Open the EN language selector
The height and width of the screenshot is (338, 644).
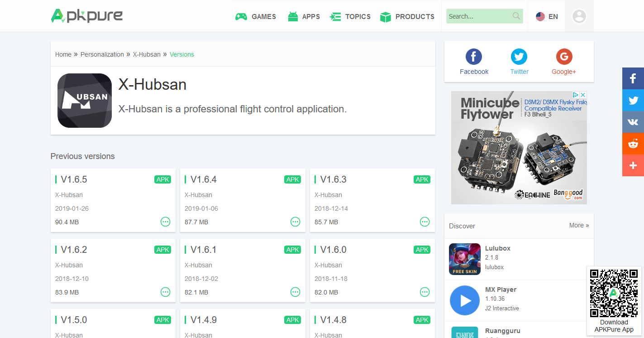click(x=547, y=17)
